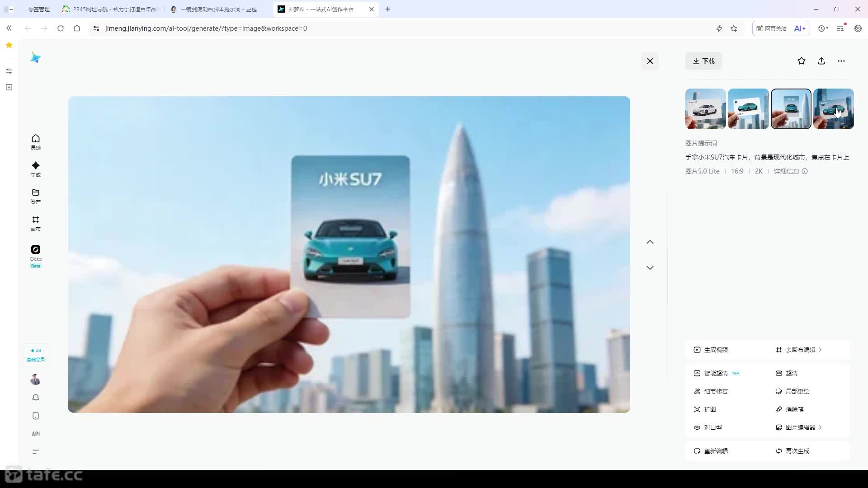The image size is (868, 488).
Task: Open the 画布 canvas section
Action: click(36, 223)
